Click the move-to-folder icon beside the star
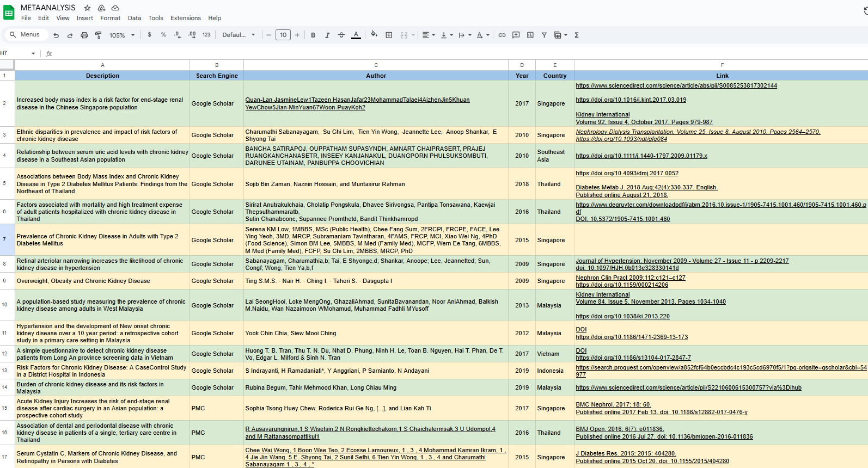The width and height of the screenshot is (868, 468). [x=101, y=8]
